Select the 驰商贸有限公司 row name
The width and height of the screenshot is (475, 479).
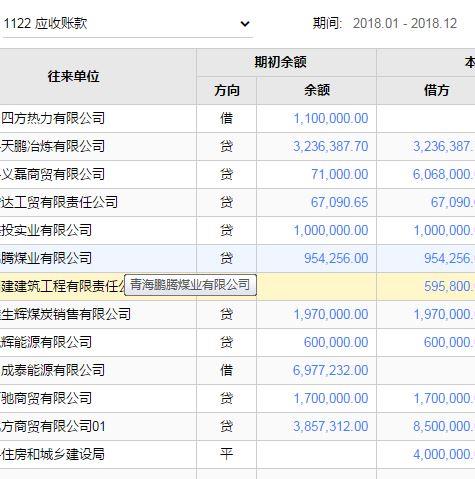point(46,398)
